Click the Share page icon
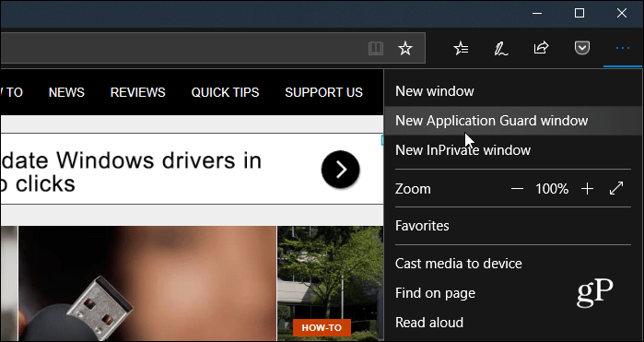The height and width of the screenshot is (342, 644). tap(541, 48)
